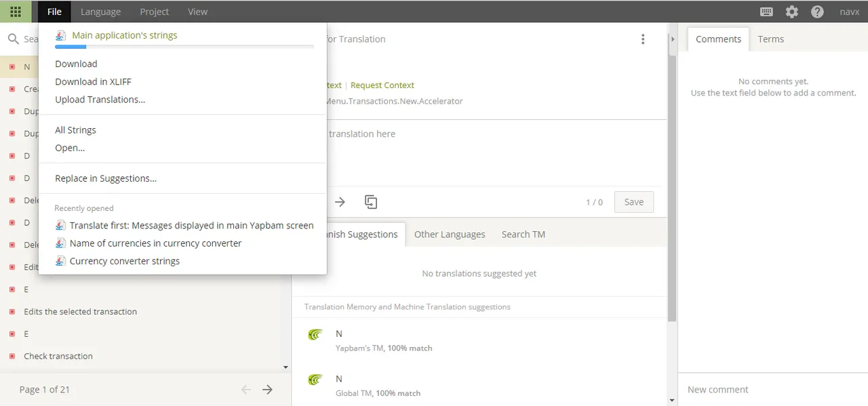
Task: Click red status marker of Edits the selected transaction
Action: coord(12,312)
